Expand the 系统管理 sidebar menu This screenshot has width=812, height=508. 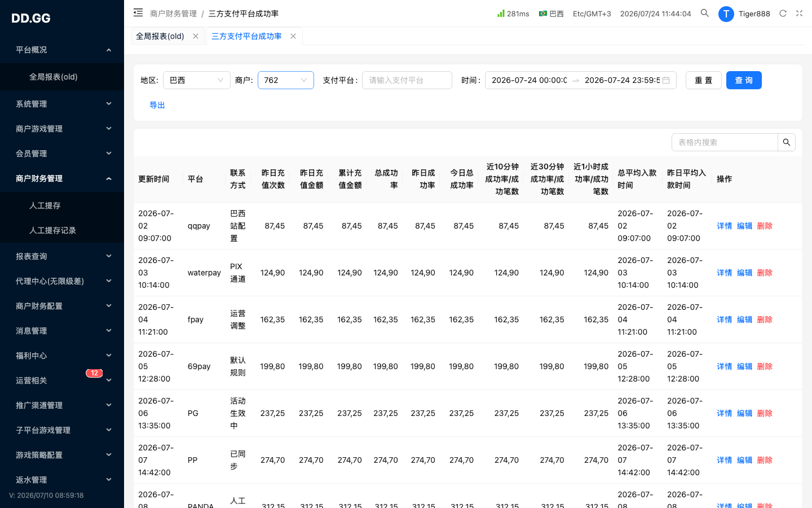click(62, 104)
